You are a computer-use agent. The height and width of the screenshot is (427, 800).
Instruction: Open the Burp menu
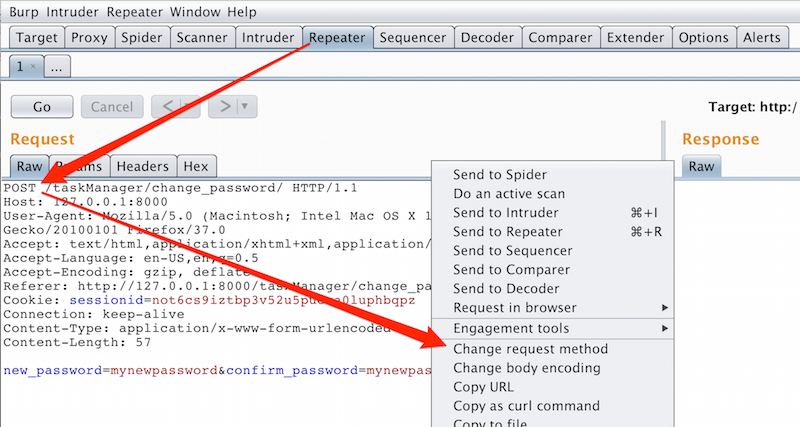click(x=23, y=12)
